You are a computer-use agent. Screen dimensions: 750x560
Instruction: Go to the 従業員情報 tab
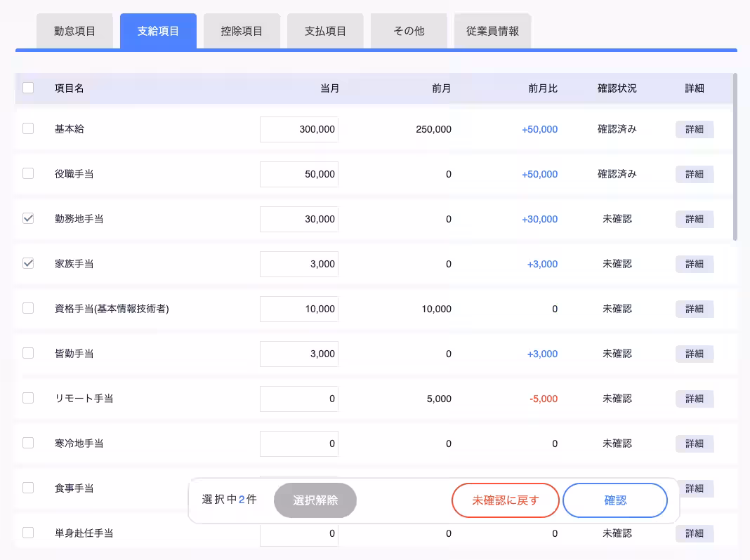[x=492, y=31]
